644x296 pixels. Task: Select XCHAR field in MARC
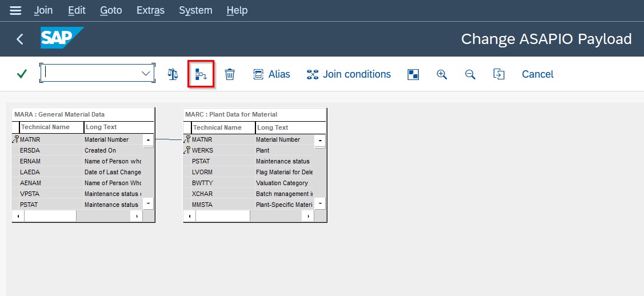click(202, 194)
